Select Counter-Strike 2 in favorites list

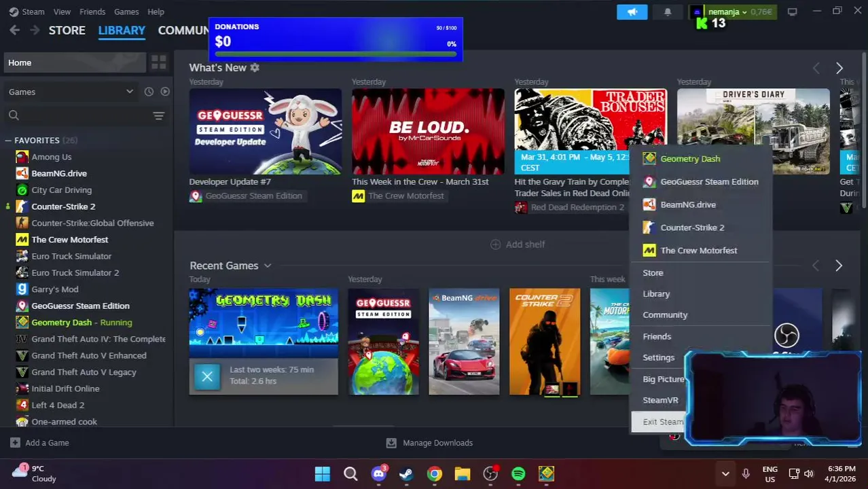pyautogui.click(x=63, y=206)
